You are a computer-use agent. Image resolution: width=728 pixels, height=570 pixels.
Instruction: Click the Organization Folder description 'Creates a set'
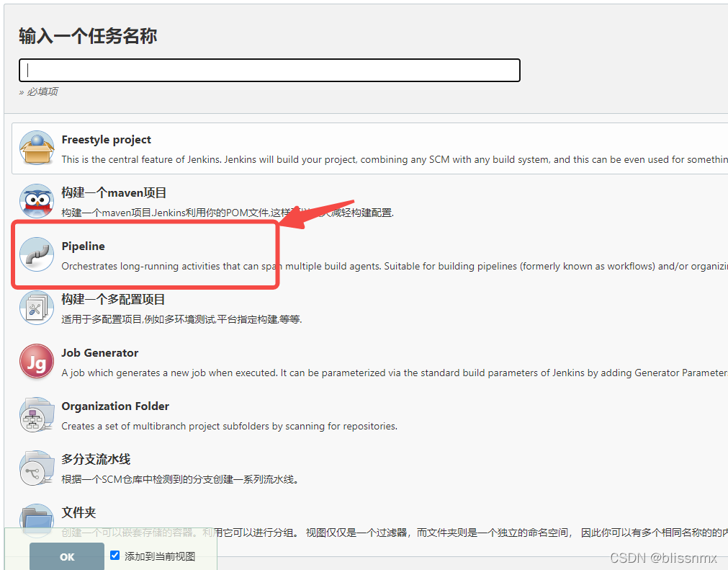[x=230, y=426]
